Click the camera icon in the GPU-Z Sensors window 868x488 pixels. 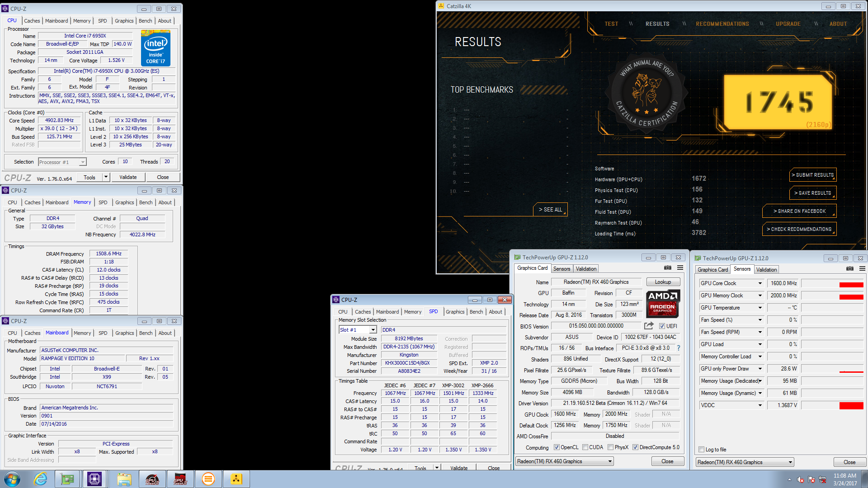850,268
